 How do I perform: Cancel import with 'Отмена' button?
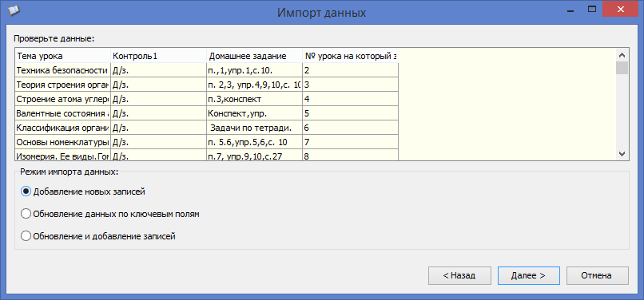click(597, 276)
